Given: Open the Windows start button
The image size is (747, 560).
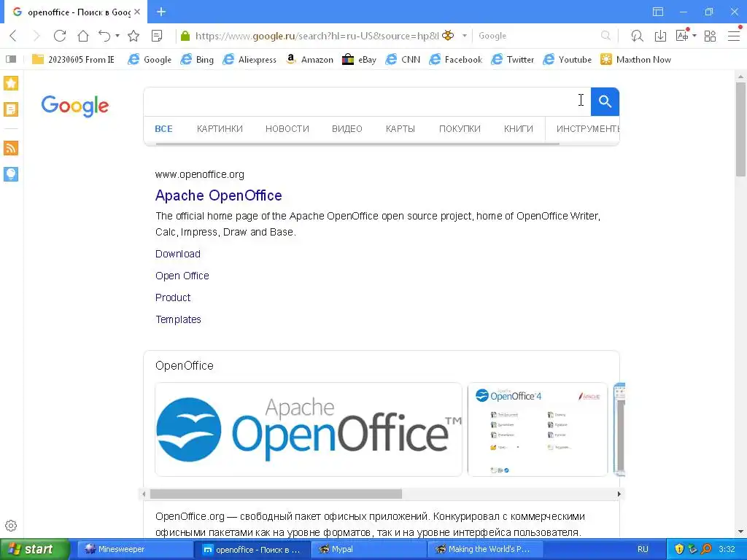Looking at the screenshot, I should (34, 549).
